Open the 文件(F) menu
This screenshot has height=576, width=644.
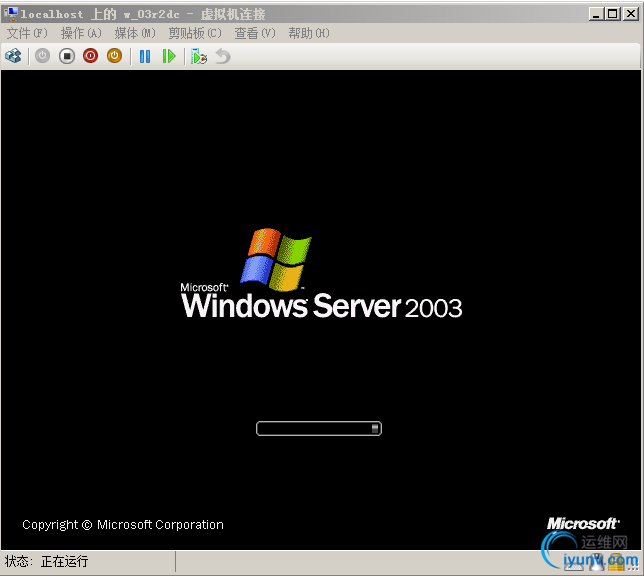(x=27, y=33)
